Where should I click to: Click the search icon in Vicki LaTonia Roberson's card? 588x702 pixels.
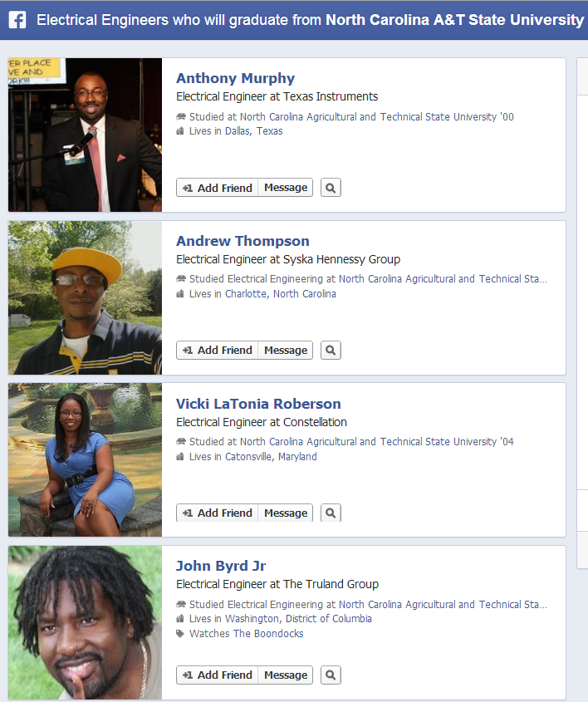331,513
